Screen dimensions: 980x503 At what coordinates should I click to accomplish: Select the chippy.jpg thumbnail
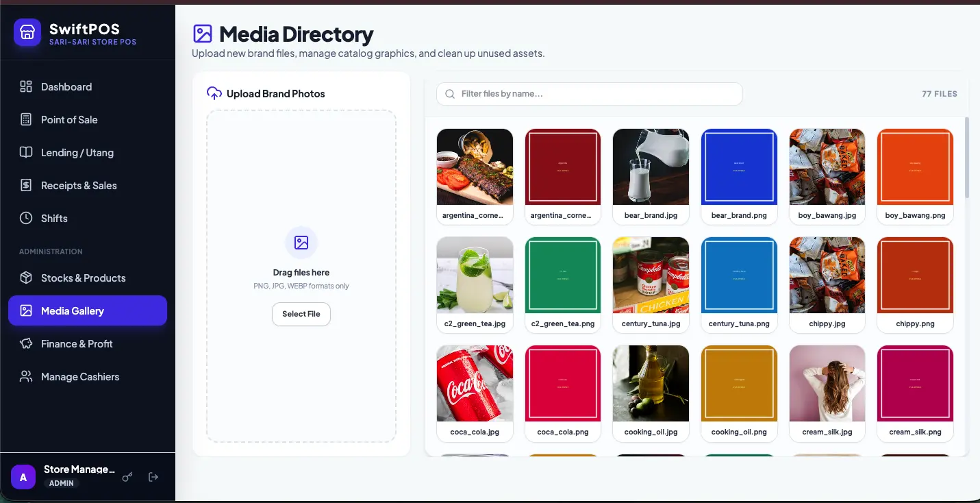(827, 275)
